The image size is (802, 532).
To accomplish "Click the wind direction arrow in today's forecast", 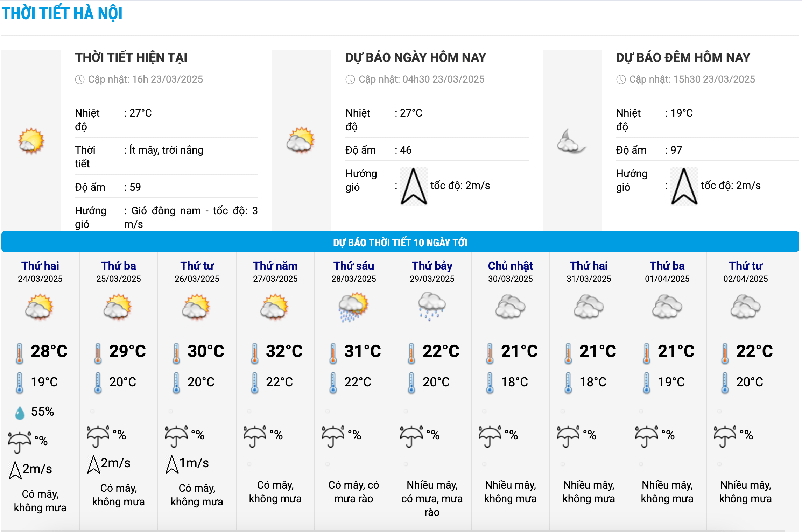I will coord(414,186).
